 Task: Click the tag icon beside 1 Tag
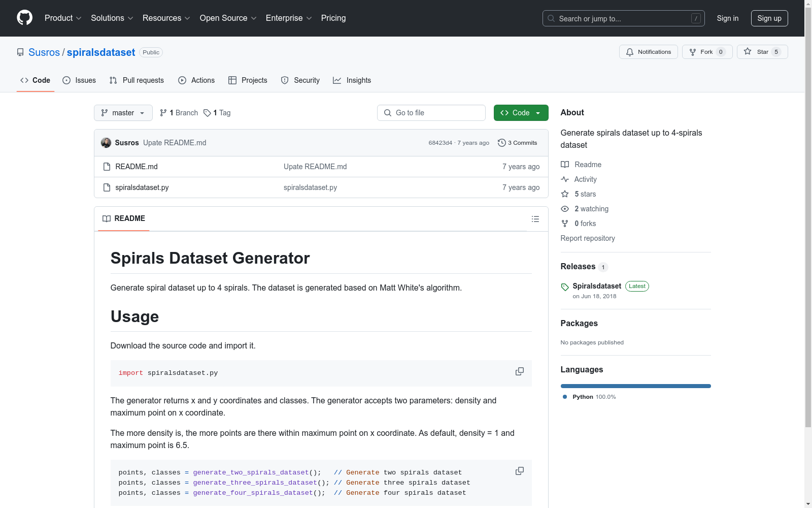coord(207,113)
